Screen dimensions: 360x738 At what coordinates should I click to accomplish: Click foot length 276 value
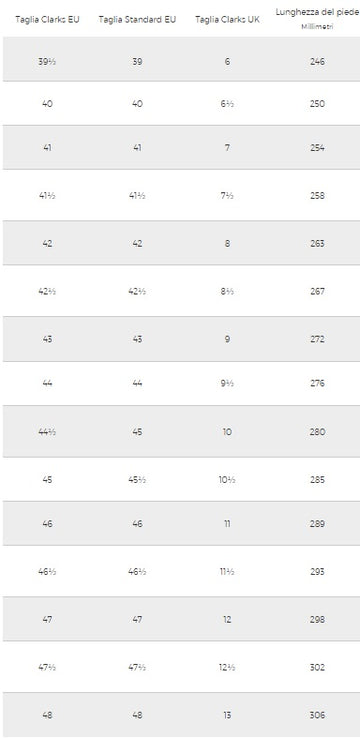coord(318,384)
